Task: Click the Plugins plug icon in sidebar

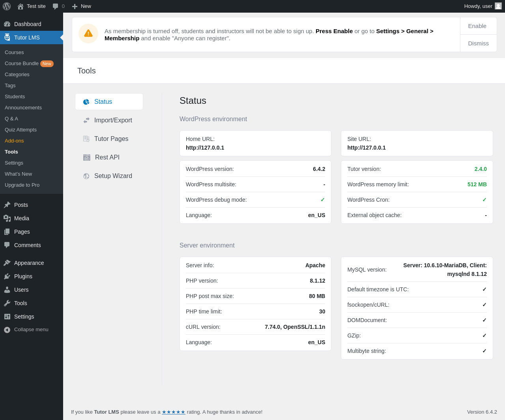Action: click(7, 276)
